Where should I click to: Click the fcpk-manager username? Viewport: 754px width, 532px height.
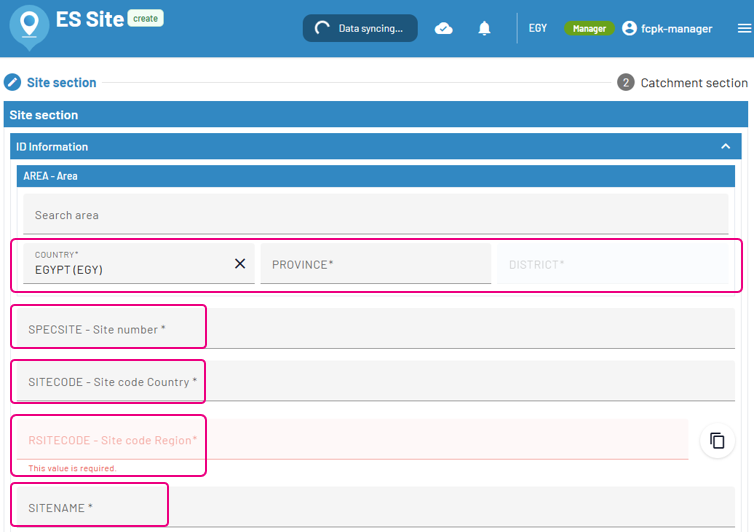(x=676, y=28)
